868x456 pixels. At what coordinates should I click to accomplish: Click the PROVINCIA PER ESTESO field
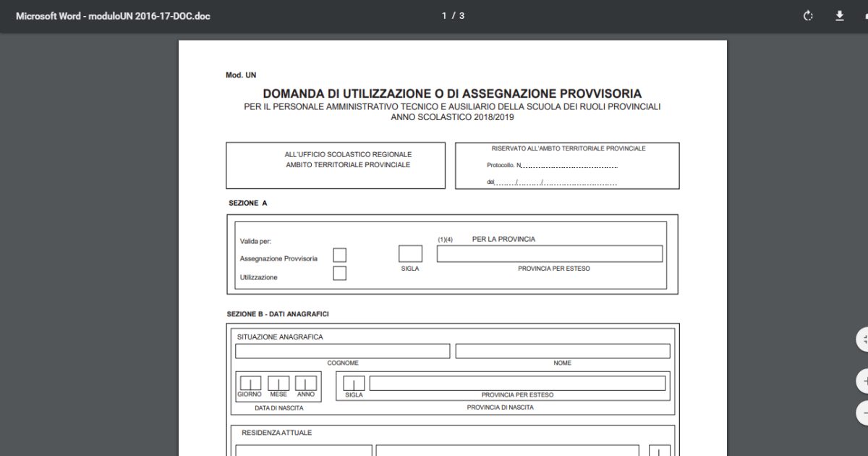550,253
